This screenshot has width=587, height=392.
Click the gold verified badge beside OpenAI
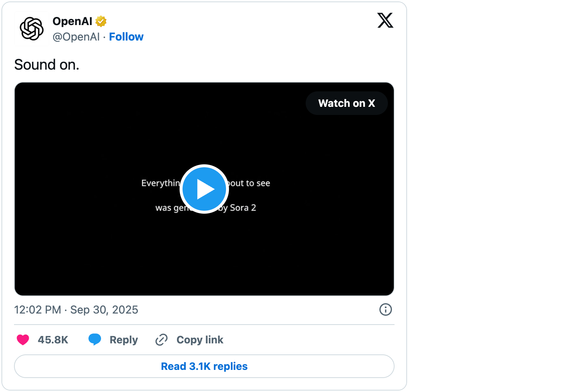pos(101,21)
